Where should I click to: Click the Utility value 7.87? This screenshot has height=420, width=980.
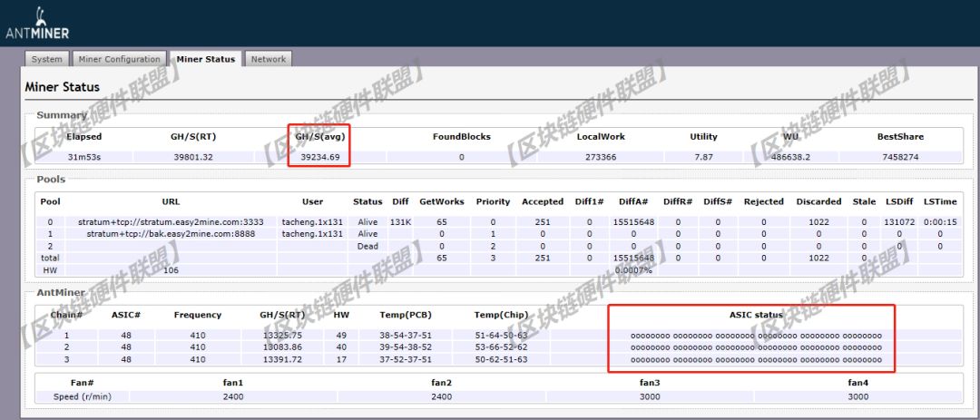pos(703,157)
